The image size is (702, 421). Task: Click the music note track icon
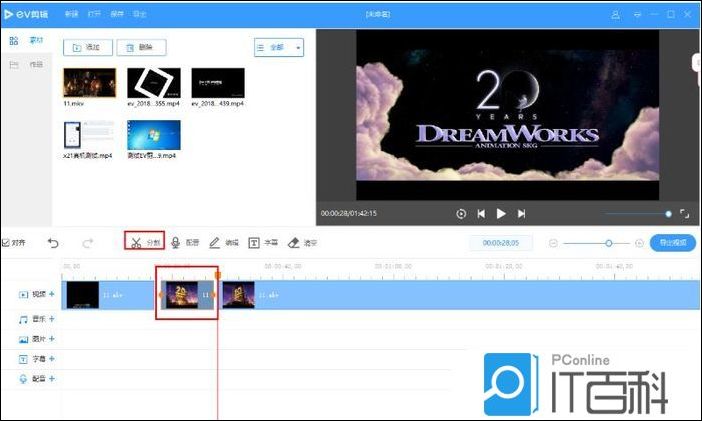click(x=23, y=319)
